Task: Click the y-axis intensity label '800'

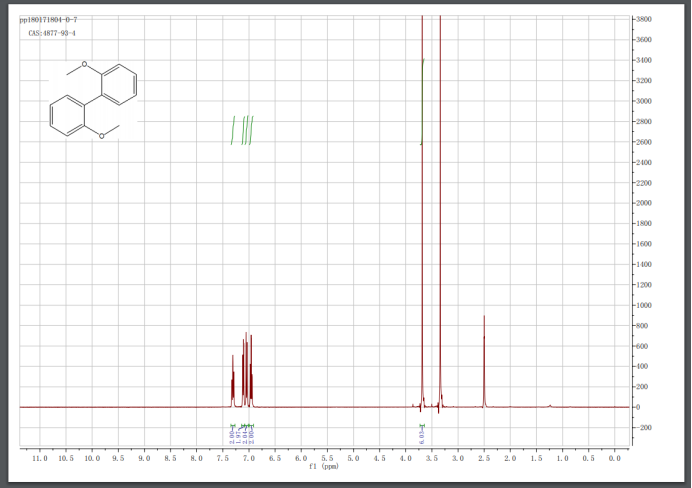Action: pyautogui.click(x=642, y=326)
